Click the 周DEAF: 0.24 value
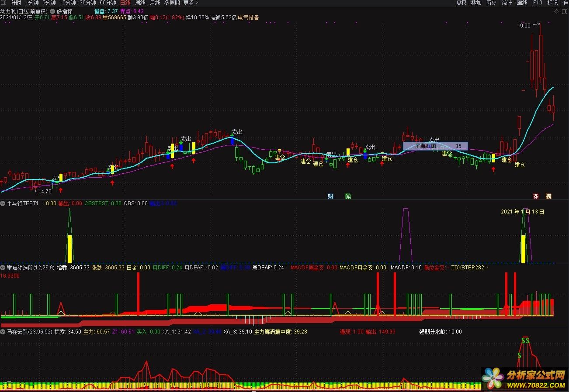The height and width of the screenshot is (392, 569). tap(268, 268)
